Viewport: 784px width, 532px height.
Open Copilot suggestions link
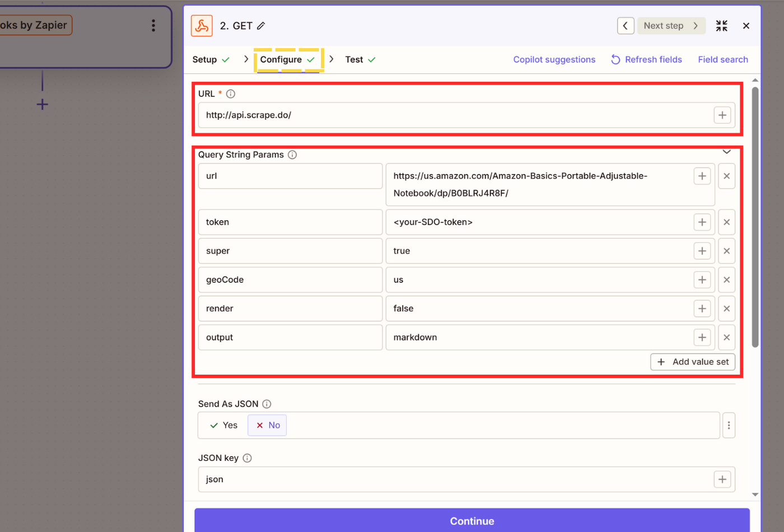[554, 59]
